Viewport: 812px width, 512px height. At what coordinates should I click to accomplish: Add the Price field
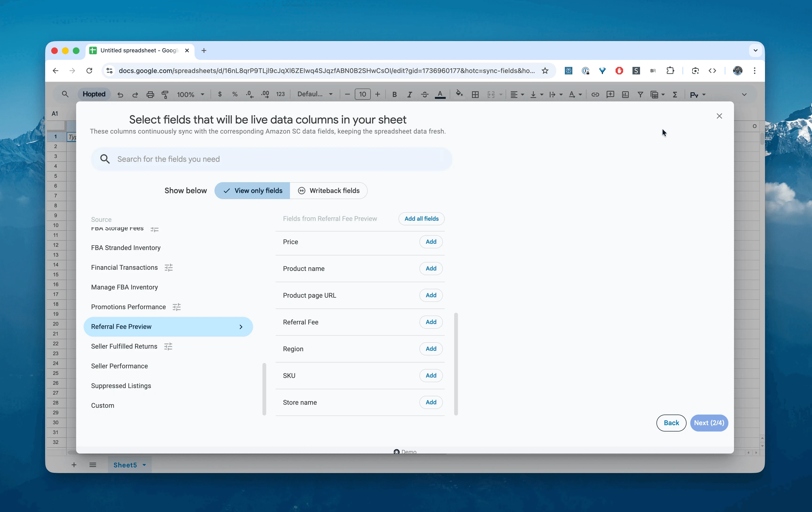pyautogui.click(x=431, y=242)
